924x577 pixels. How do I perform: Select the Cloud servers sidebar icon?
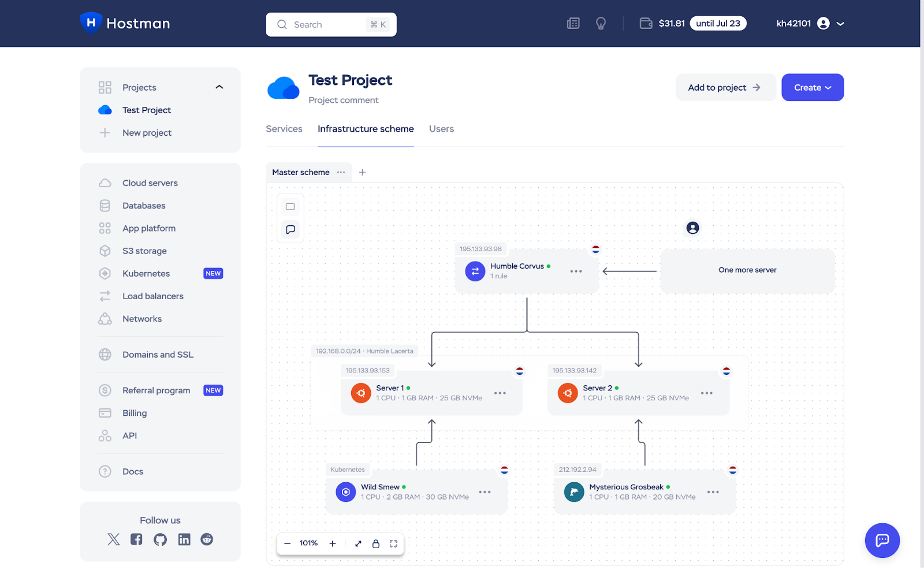pyautogui.click(x=105, y=183)
